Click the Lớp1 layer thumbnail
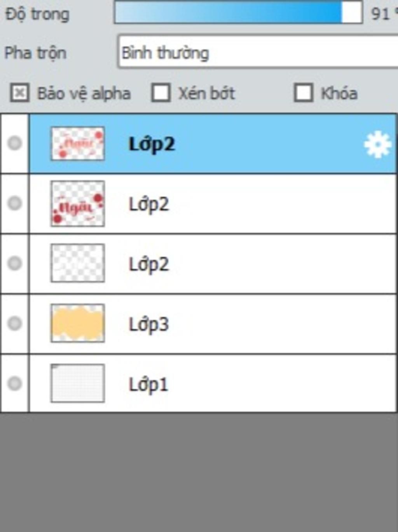398x532 pixels. click(x=78, y=383)
